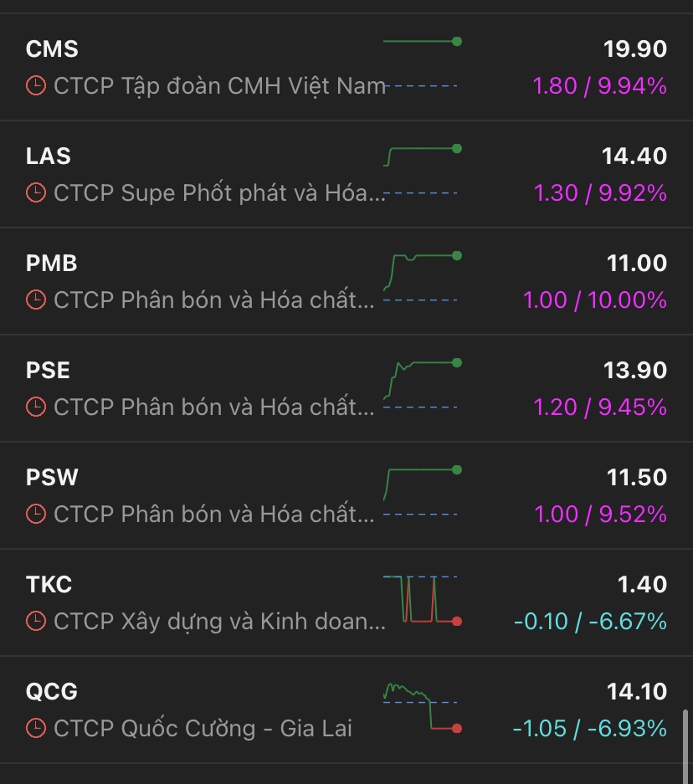Screen dimensions: 693x784
Task: View the TKC red intraday sparkline
Action: coord(421,600)
